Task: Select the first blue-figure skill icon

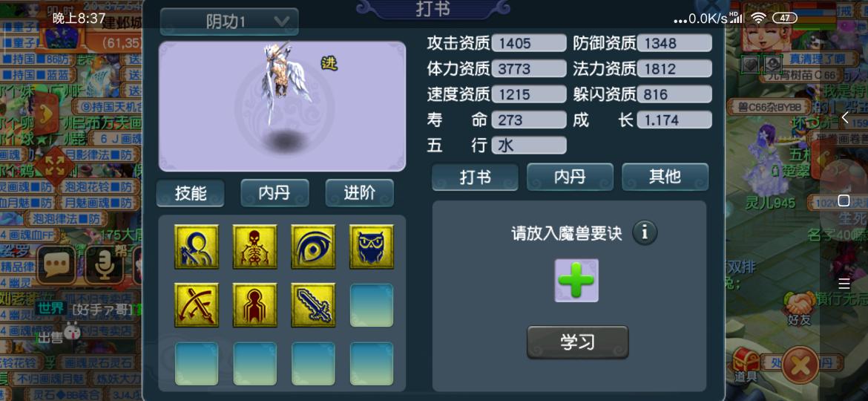Action: (197, 247)
